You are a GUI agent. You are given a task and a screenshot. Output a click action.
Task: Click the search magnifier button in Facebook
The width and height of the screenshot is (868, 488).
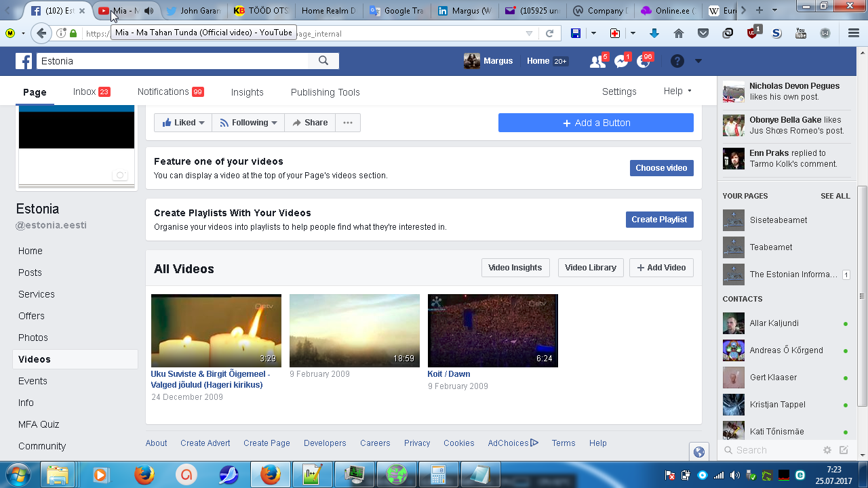coord(323,61)
